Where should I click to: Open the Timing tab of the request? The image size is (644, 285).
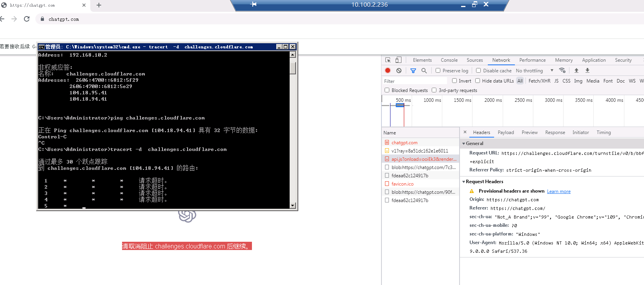click(603, 132)
